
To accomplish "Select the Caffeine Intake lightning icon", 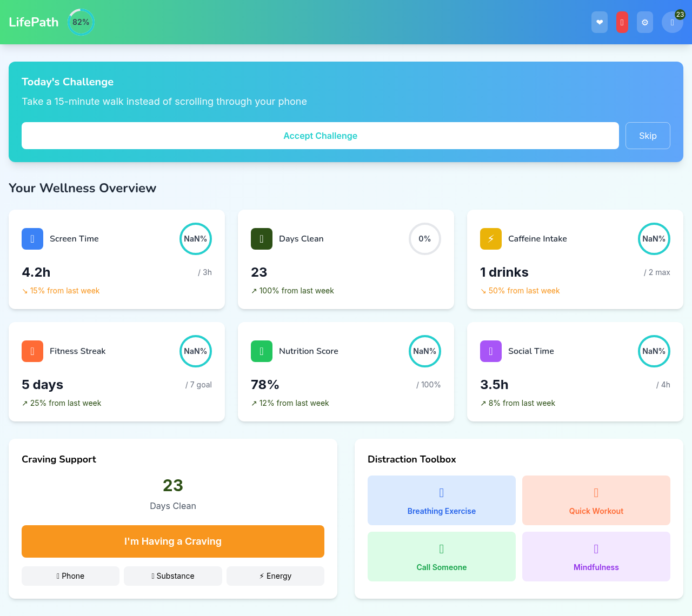I will pos(490,238).
